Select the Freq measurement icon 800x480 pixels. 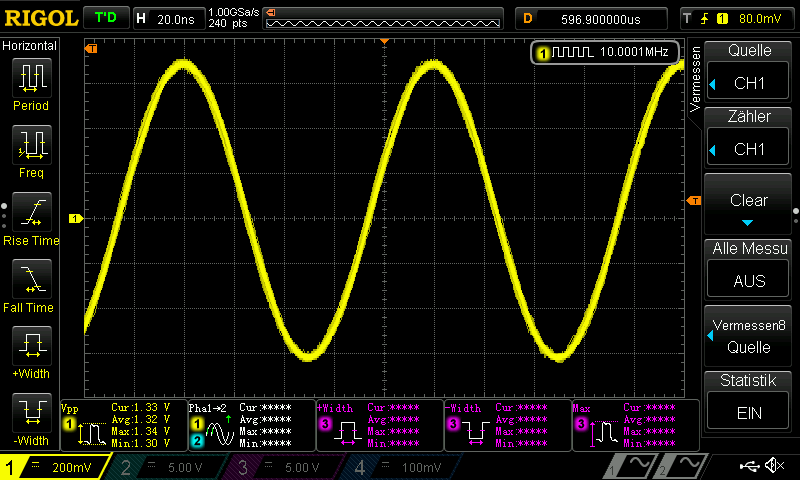(30, 152)
